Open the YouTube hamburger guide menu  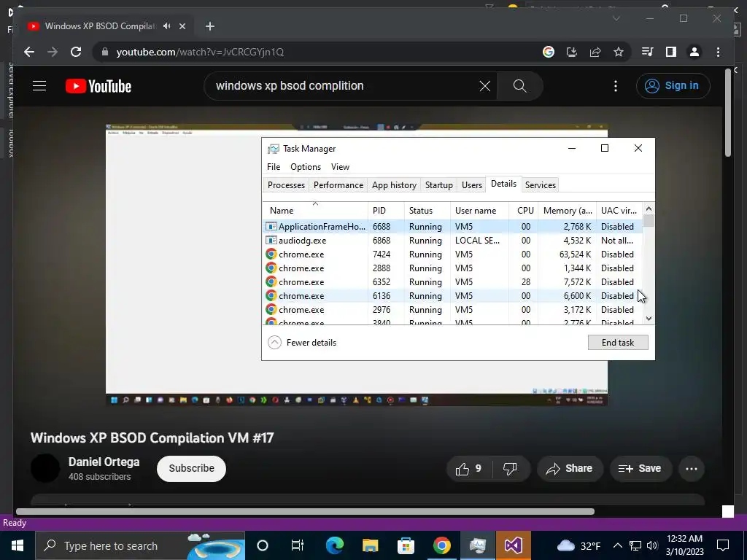39,86
